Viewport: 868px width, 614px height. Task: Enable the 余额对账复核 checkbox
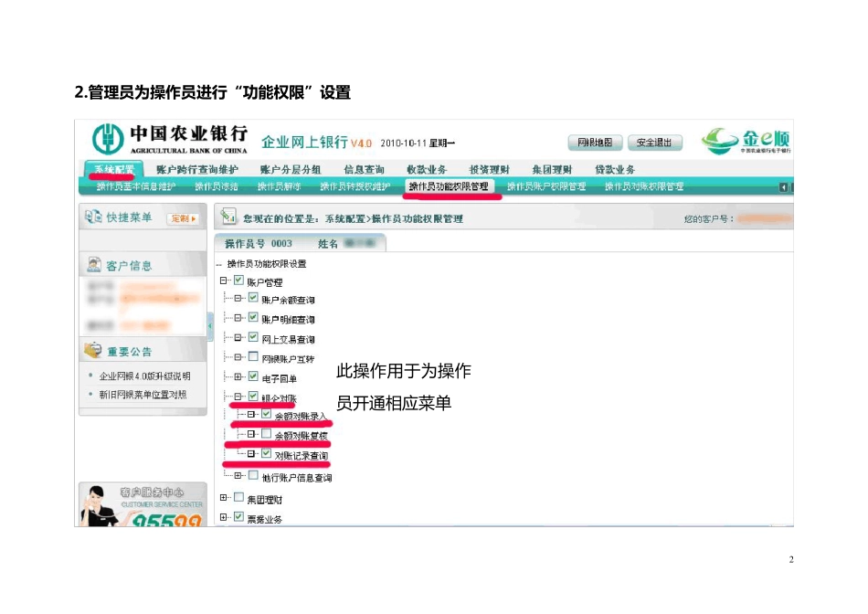tap(266, 433)
